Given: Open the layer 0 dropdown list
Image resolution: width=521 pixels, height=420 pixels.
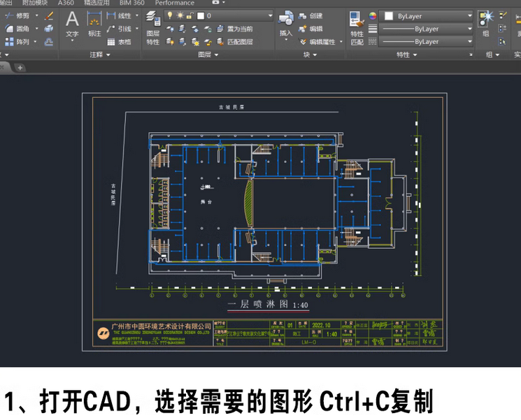Looking at the screenshot, I should coord(270,15).
